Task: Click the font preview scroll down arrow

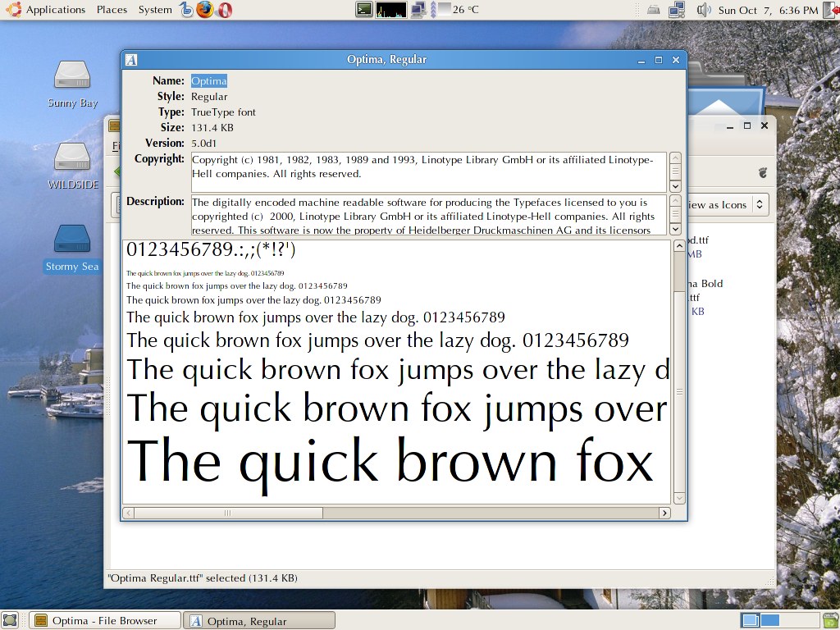Action: (678, 498)
